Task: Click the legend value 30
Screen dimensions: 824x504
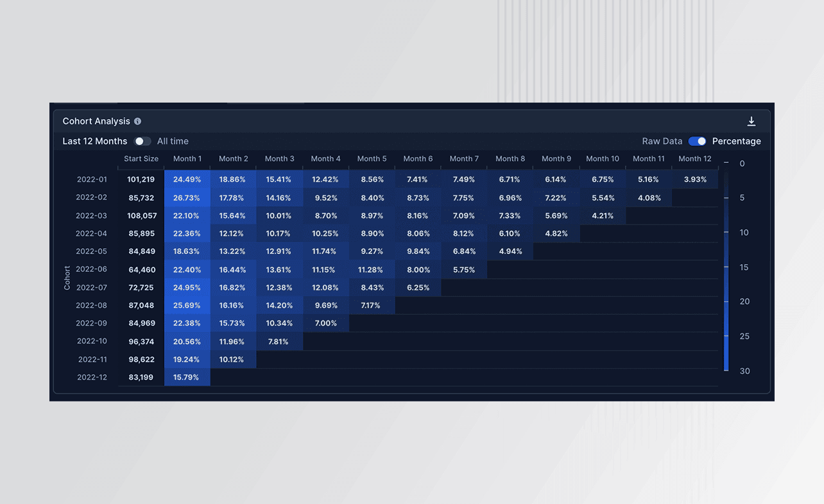Action: [x=744, y=371]
